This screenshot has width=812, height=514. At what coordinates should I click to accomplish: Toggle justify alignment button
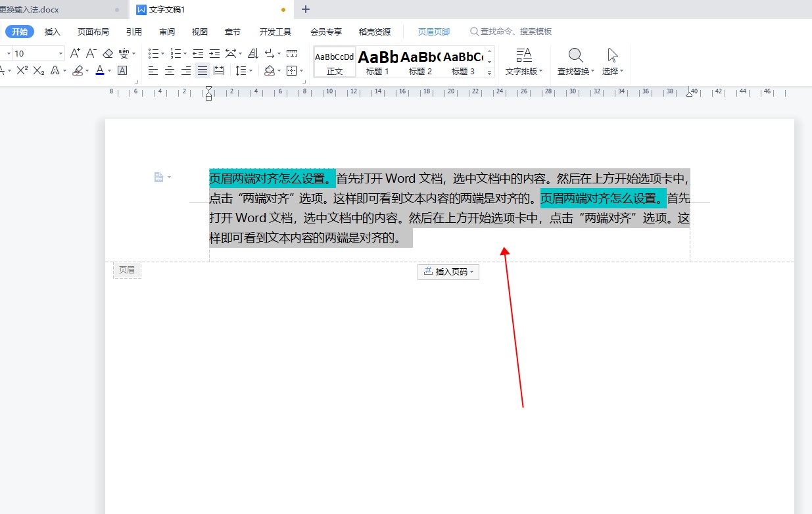click(x=203, y=70)
